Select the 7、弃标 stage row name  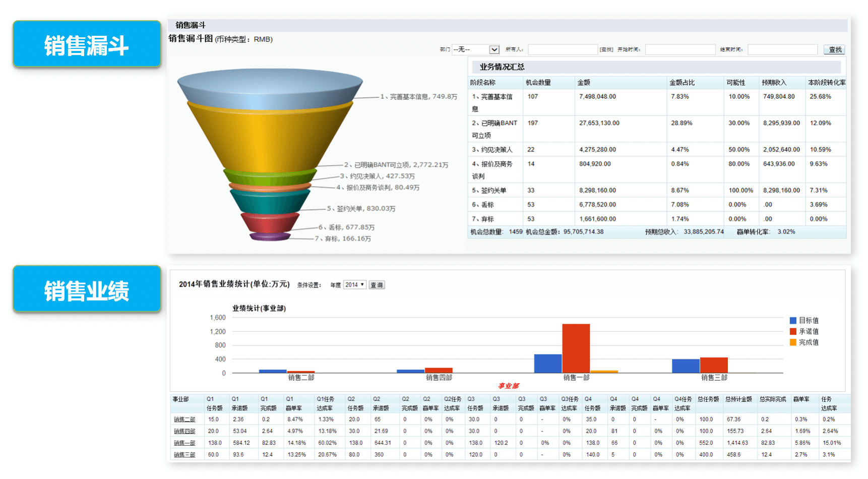pyautogui.click(x=483, y=219)
